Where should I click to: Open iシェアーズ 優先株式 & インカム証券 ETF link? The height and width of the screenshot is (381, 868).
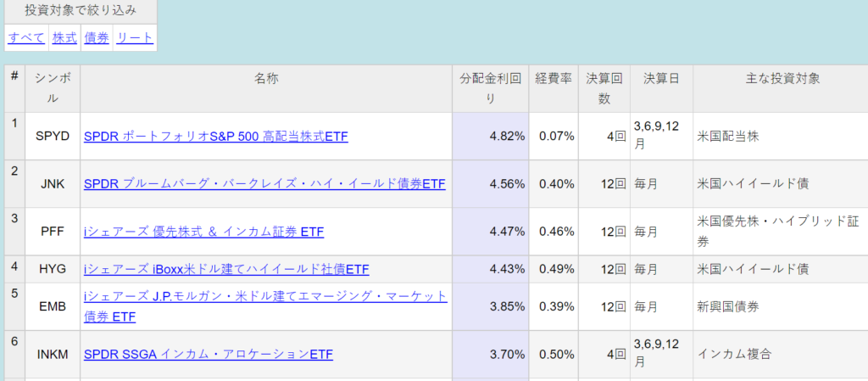pos(203,232)
